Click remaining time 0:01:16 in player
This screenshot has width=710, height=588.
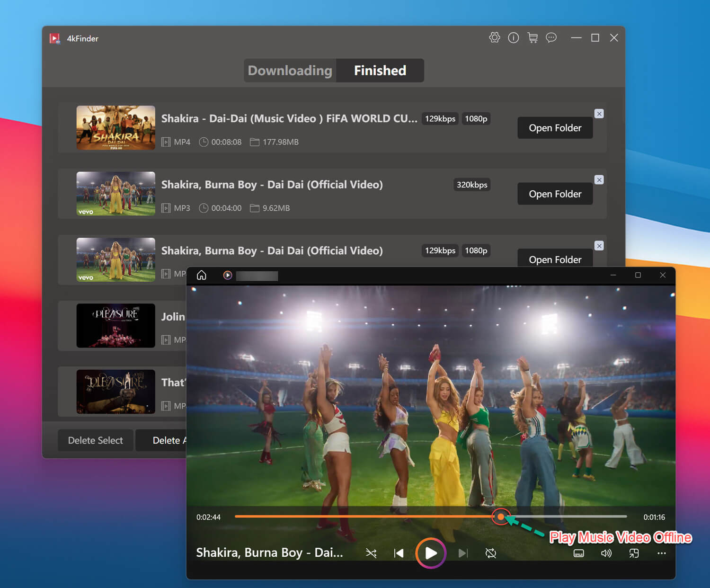[654, 517]
